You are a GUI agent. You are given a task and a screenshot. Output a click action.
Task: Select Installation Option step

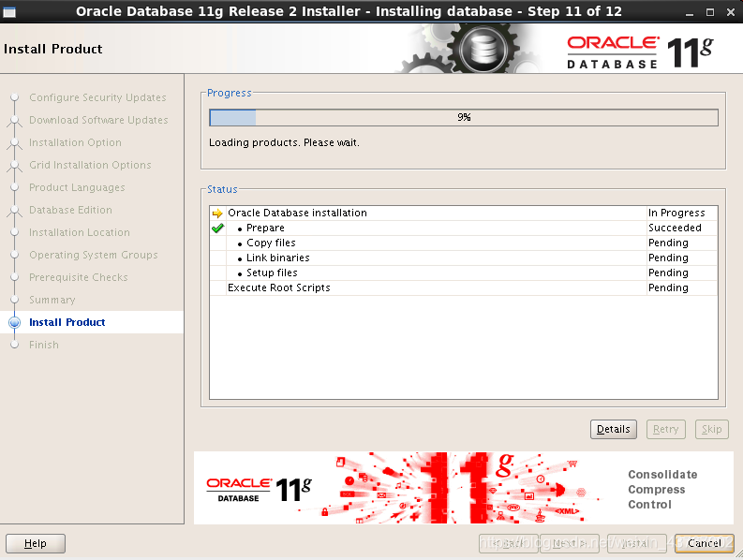tap(75, 142)
